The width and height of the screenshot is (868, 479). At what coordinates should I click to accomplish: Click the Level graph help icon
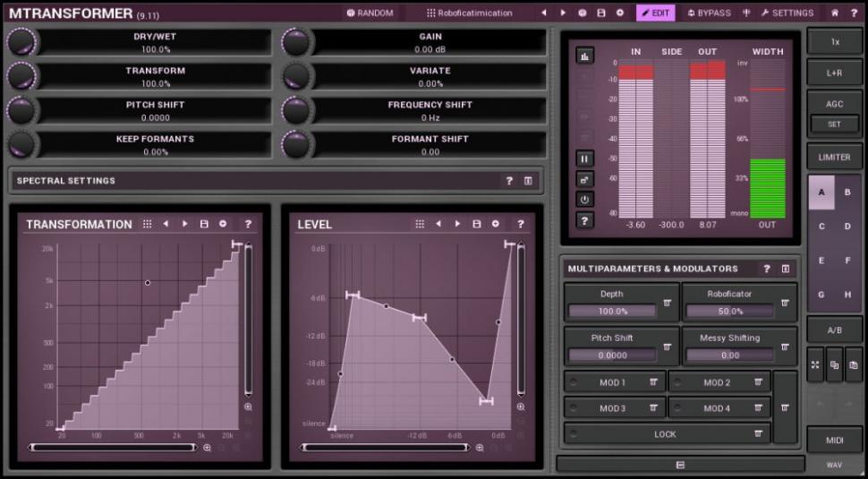[x=520, y=224]
